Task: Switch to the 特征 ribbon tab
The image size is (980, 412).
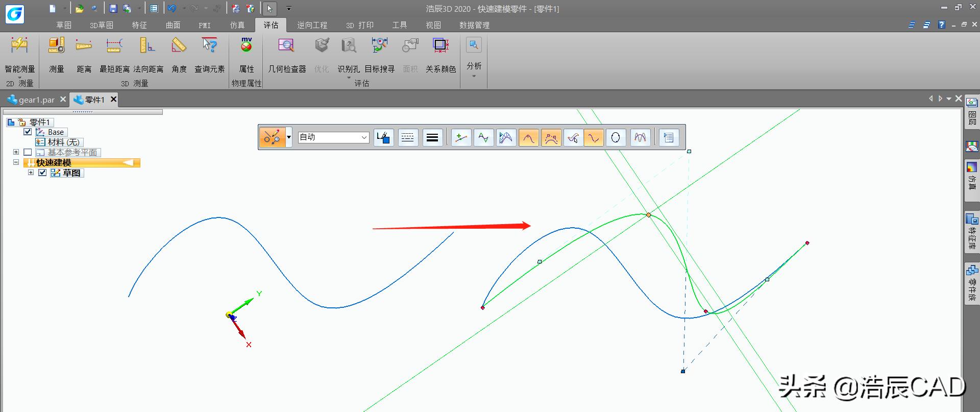Action: pos(139,25)
